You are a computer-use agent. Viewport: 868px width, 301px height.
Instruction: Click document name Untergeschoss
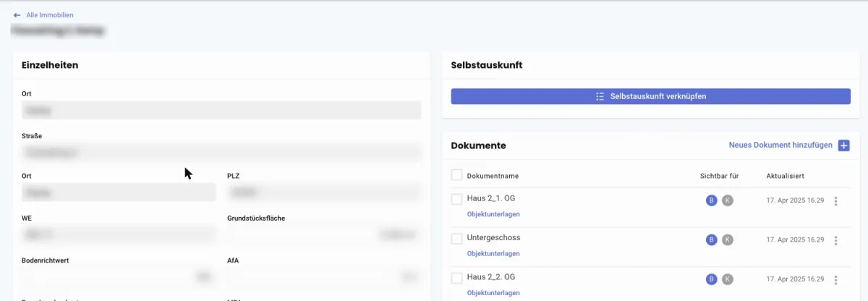pyautogui.click(x=493, y=237)
